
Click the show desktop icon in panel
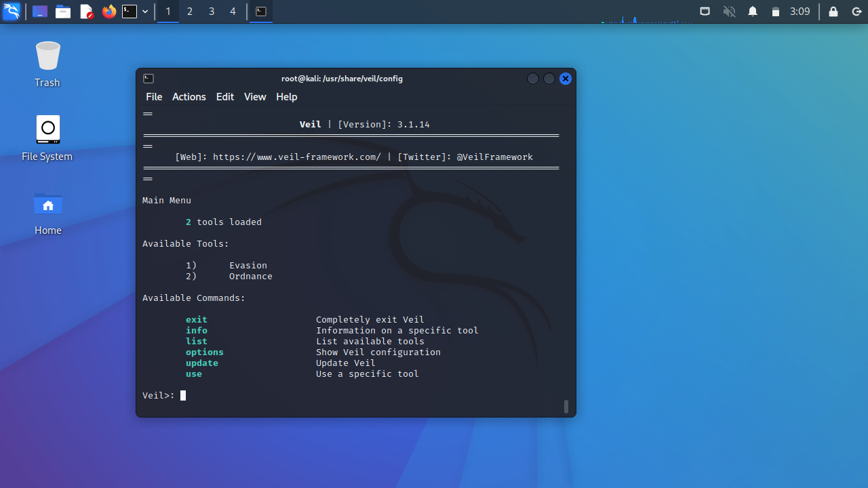click(x=40, y=12)
